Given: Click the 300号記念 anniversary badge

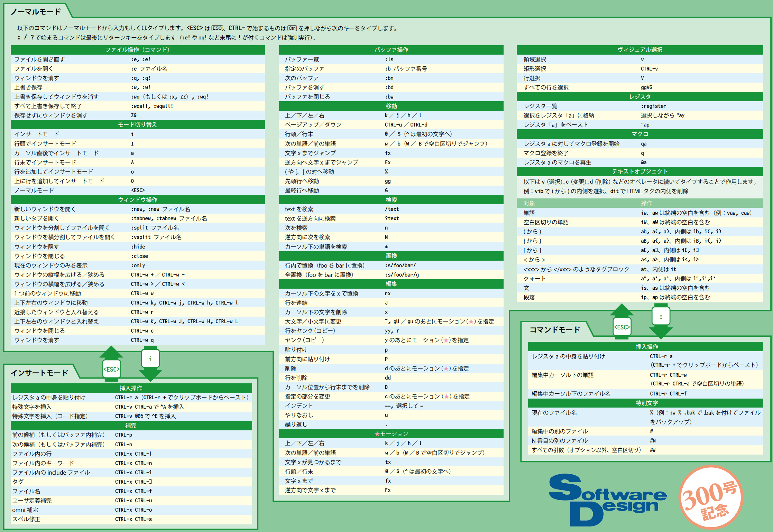Looking at the screenshot, I should (711, 498).
